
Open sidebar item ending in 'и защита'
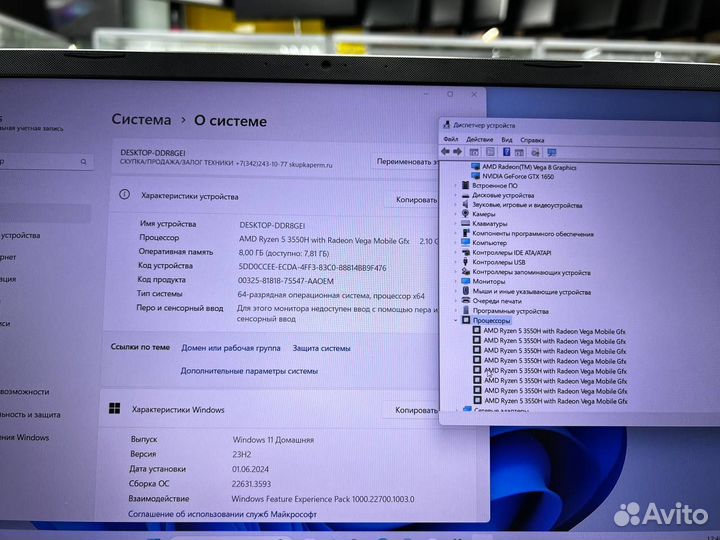[x=30, y=415]
